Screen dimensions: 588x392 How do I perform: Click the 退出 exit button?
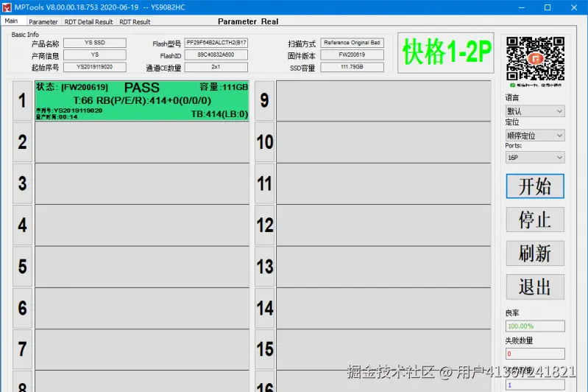[x=535, y=287]
